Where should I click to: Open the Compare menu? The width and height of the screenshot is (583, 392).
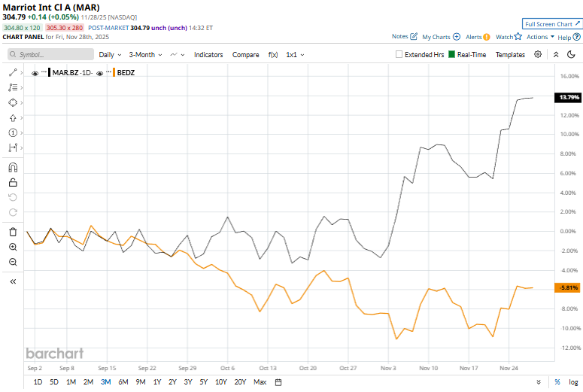click(x=245, y=55)
